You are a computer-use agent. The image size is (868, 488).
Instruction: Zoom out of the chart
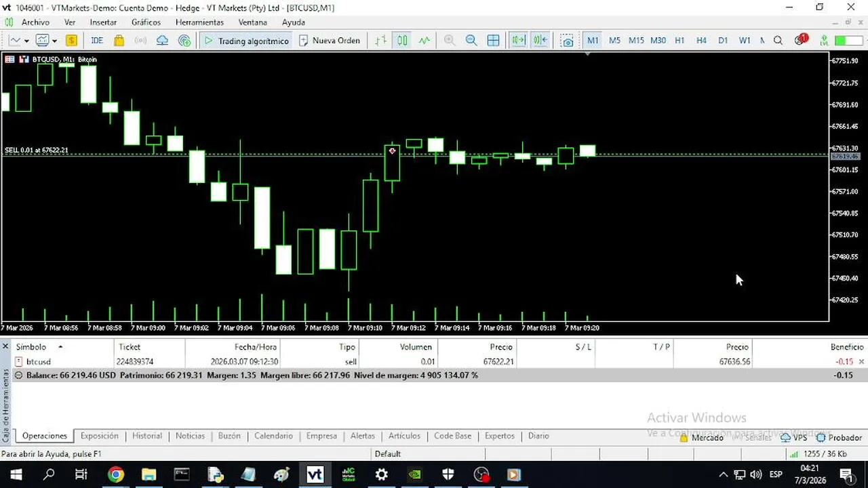[x=471, y=41]
